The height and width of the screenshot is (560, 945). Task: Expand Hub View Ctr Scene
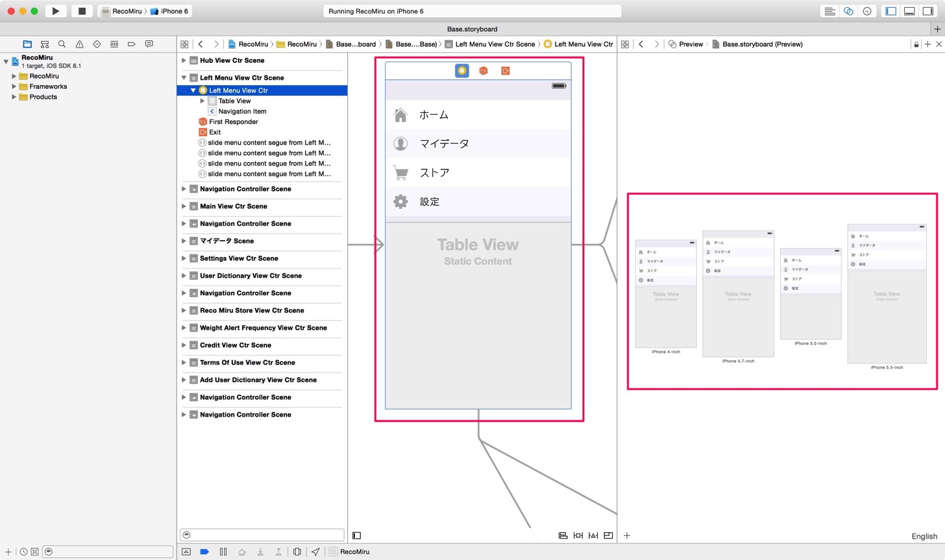[184, 60]
